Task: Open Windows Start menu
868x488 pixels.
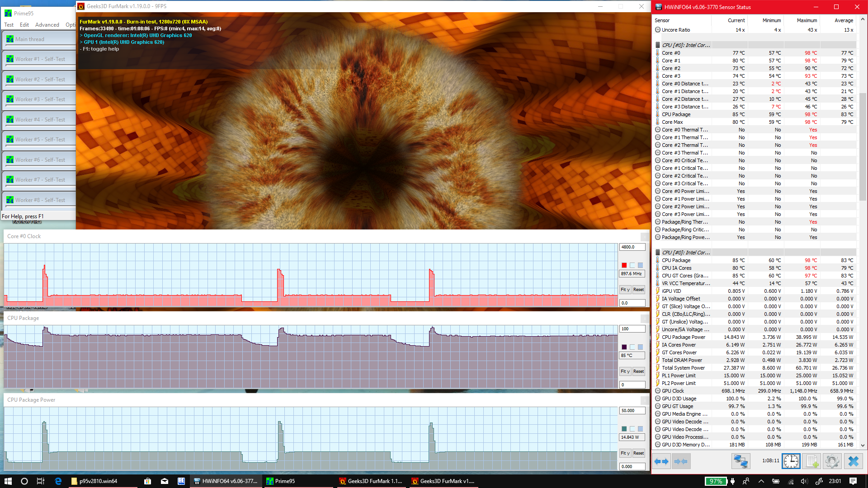Action: (8, 481)
